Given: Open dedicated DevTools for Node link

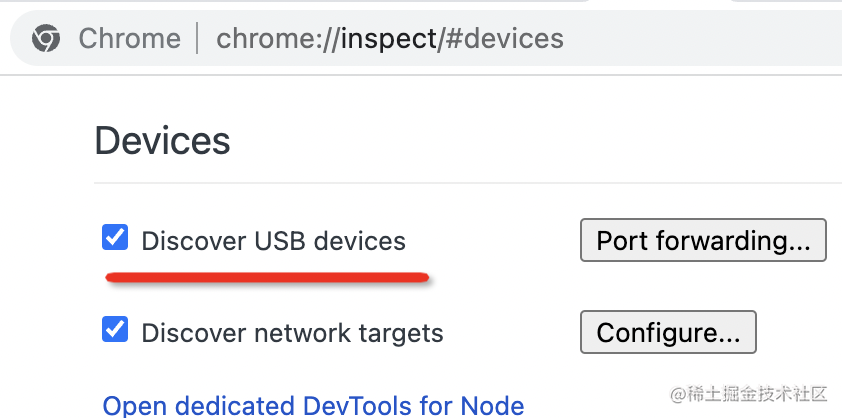Looking at the screenshot, I should point(313,405).
